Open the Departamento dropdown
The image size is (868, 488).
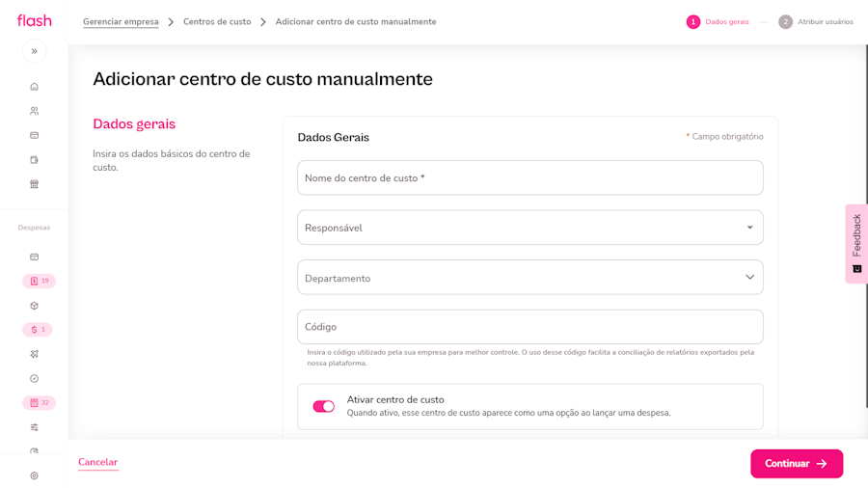[x=530, y=277]
